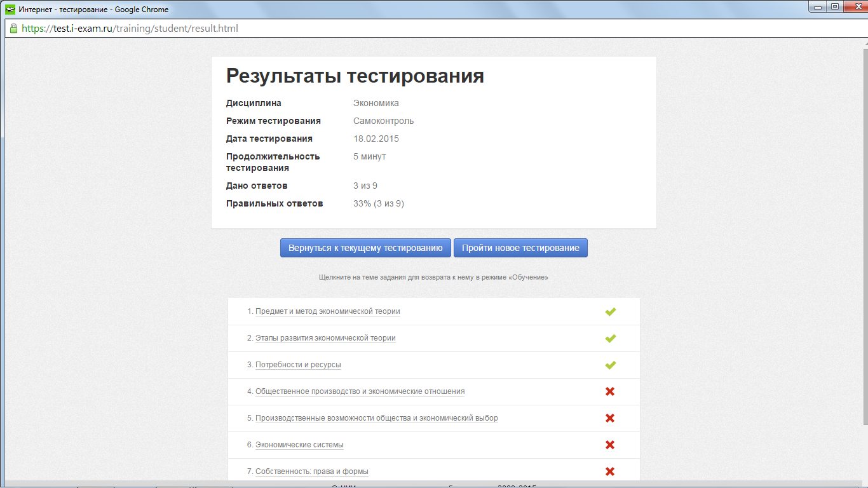868x488 pixels.
Task: Click the Режим тестирования label
Action: [273, 121]
